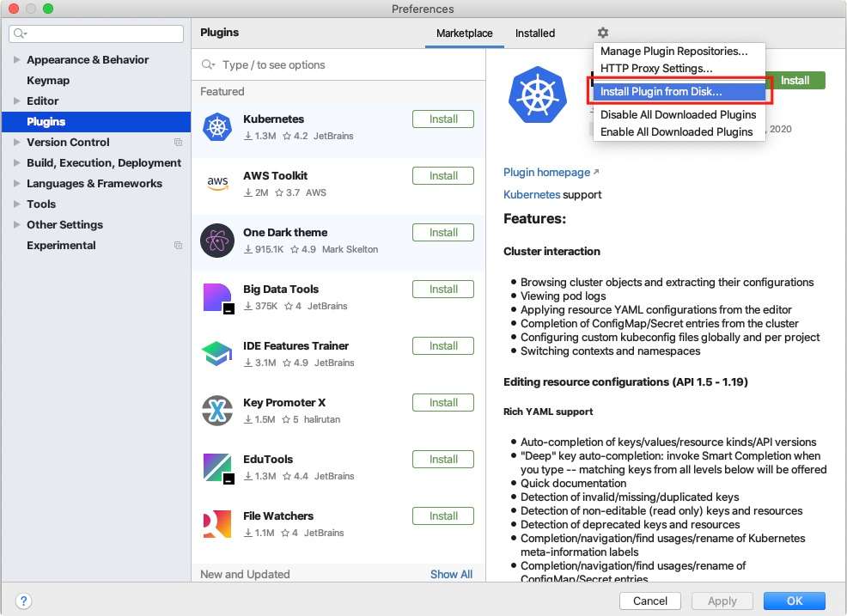Install the Big Data Tools plugin
847x616 pixels.
pyautogui.click(x=443, y=290)
